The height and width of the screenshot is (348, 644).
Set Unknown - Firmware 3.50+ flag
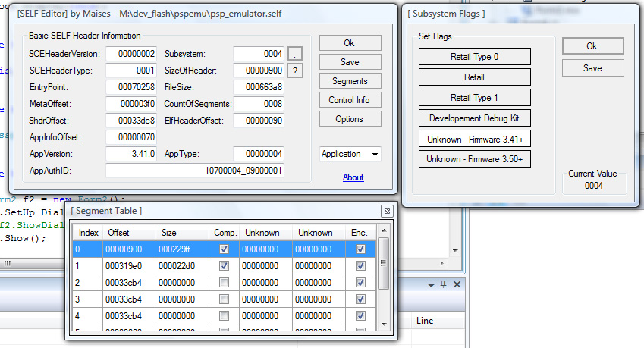[x=474, y=159]
